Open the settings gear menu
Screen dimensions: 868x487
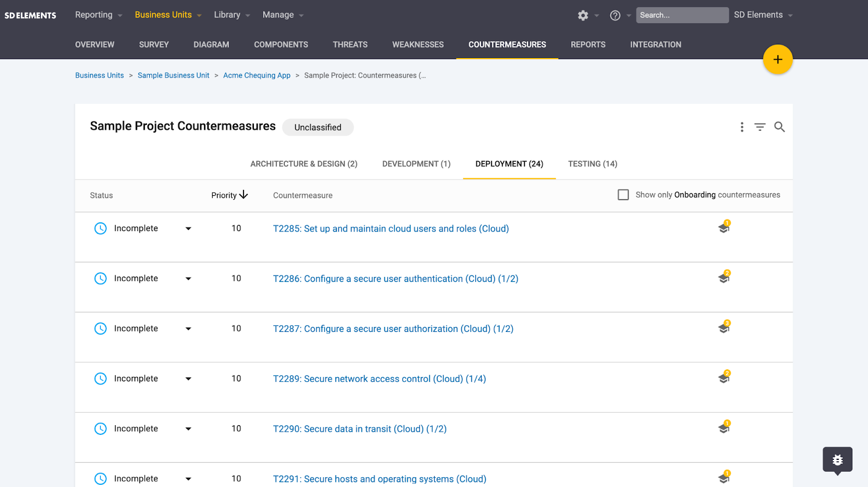point(583,15)
